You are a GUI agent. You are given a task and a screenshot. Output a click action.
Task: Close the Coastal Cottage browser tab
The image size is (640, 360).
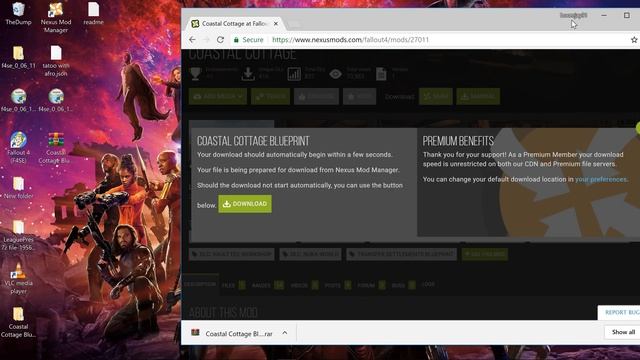click(x=276, y=24)
